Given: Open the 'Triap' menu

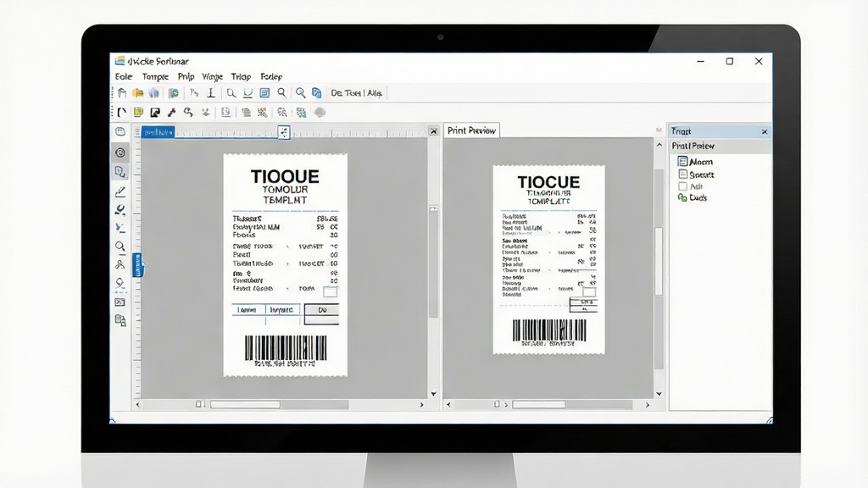Looking at the screenshot, I should pyautogui.click(x=241, y=76).
